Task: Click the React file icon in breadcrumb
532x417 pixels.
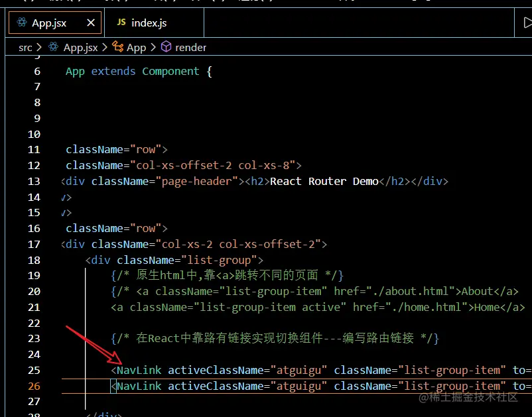Action: 53,47
